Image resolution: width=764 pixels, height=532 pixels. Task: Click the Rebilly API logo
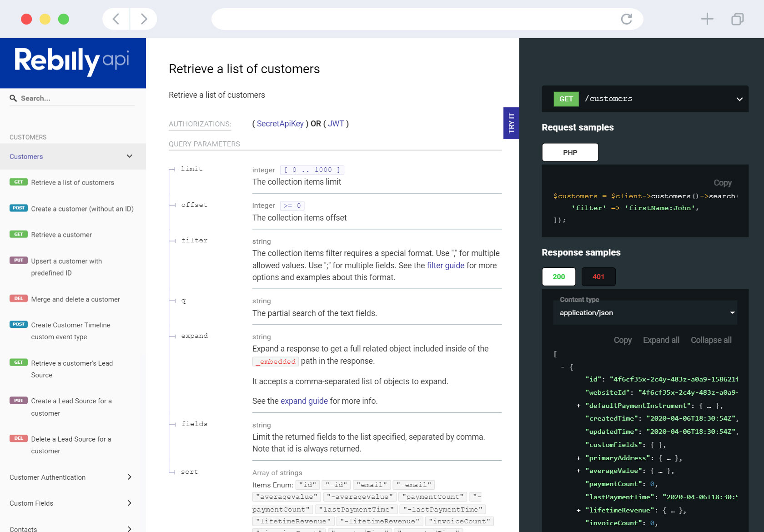click(72, 61)
